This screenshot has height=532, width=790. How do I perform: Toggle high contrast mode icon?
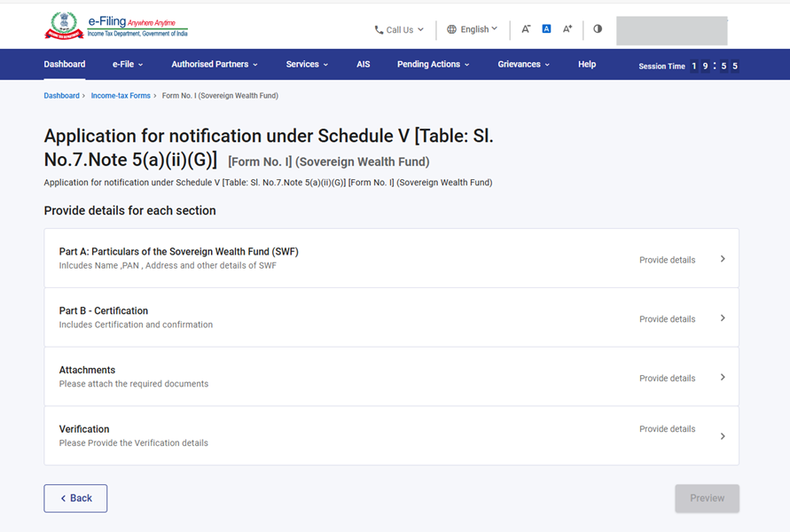(x=598, y=29)
